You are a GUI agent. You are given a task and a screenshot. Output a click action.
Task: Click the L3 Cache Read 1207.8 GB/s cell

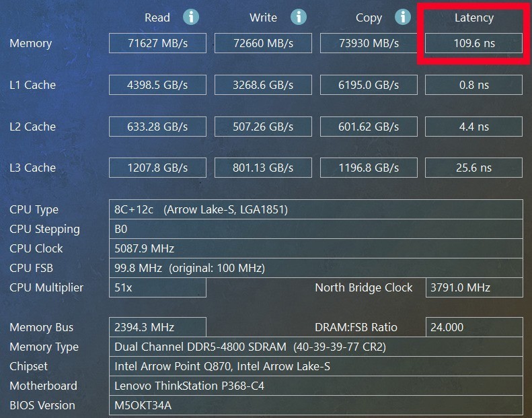[x=157, y=168]
